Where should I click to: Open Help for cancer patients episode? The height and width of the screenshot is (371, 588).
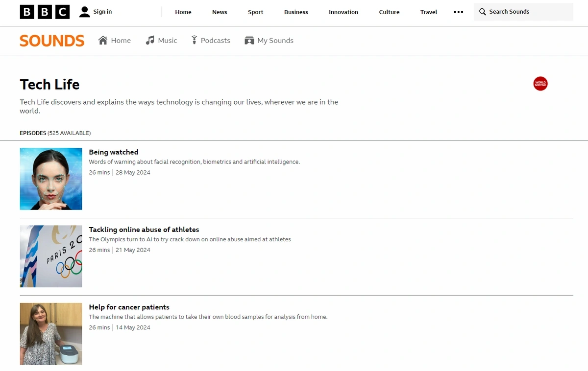coord(129,307)
